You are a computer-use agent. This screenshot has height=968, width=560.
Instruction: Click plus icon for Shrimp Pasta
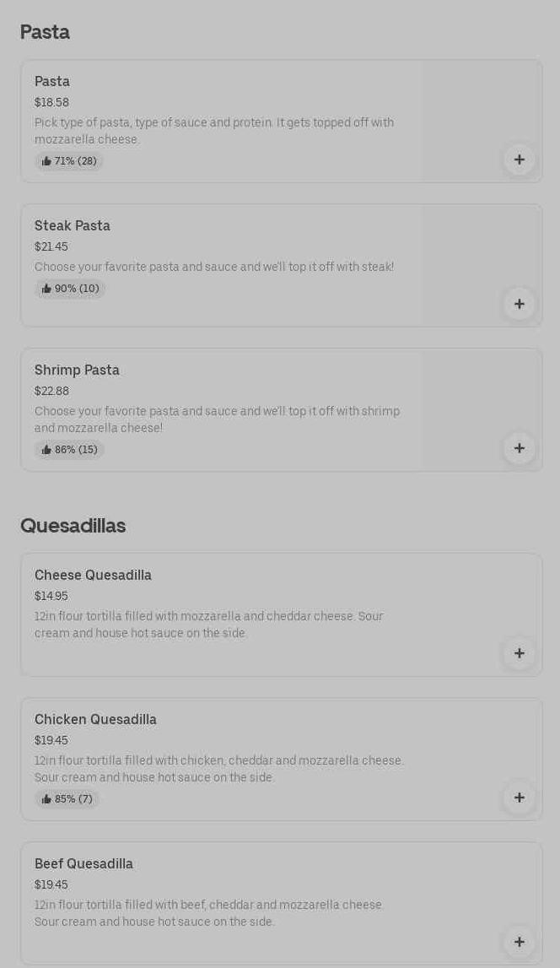pyautogui.click(x=520, y=448)
